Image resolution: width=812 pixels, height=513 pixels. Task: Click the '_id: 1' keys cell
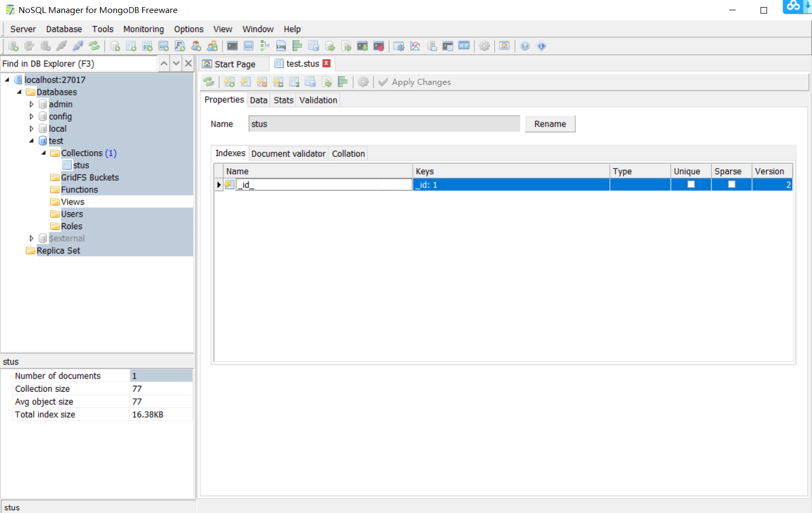click(511, 185)
